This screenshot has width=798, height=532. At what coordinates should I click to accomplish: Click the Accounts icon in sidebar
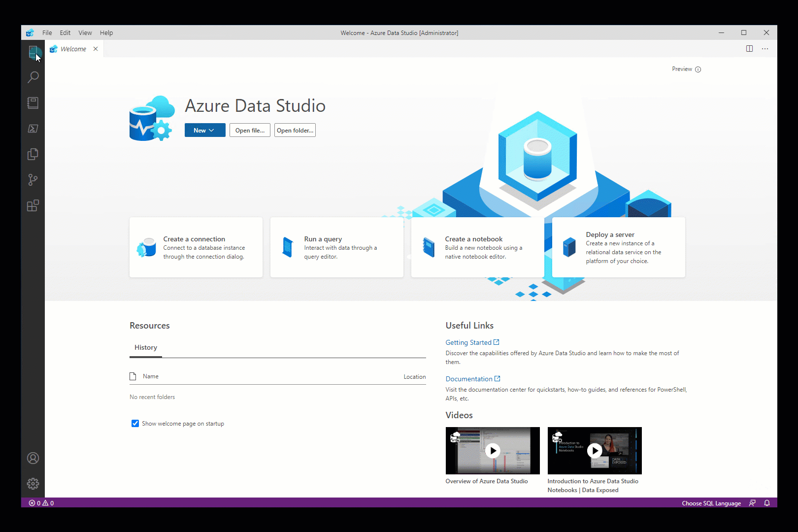(33, 458)
